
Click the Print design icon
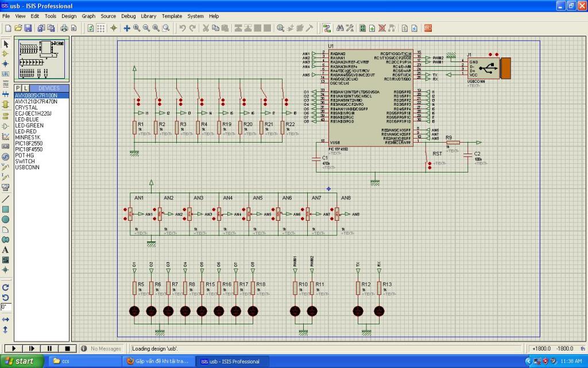click(64, 28)
